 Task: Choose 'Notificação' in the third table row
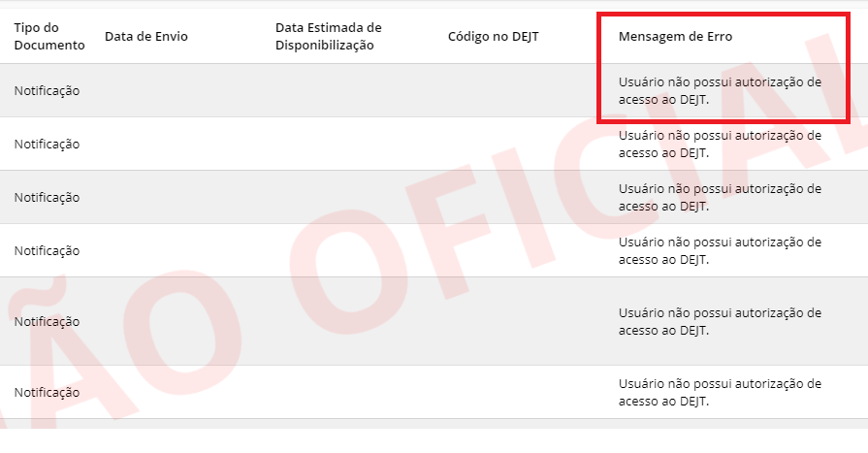pos(48,198)
